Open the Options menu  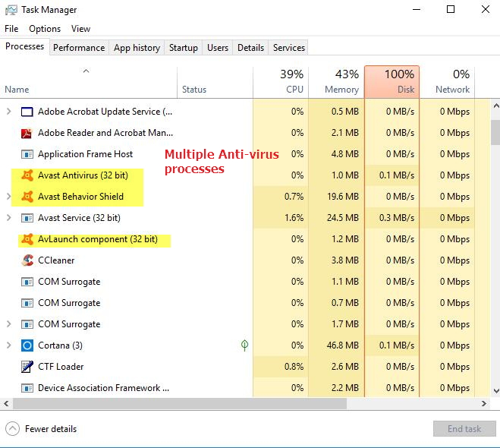click(45, 29)
